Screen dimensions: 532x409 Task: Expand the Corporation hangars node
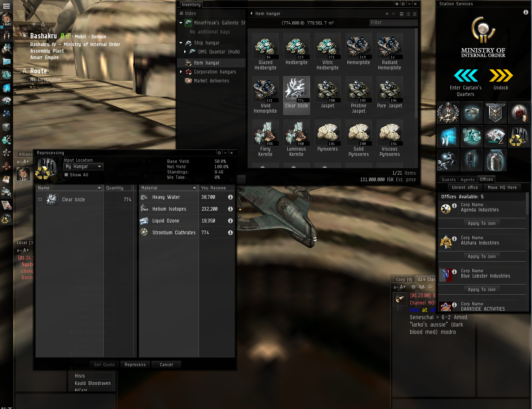181,72
